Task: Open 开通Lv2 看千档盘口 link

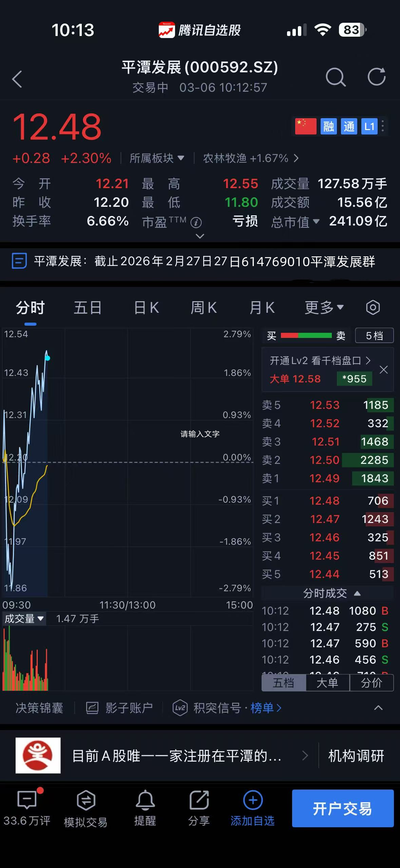Action: (320, 361)
